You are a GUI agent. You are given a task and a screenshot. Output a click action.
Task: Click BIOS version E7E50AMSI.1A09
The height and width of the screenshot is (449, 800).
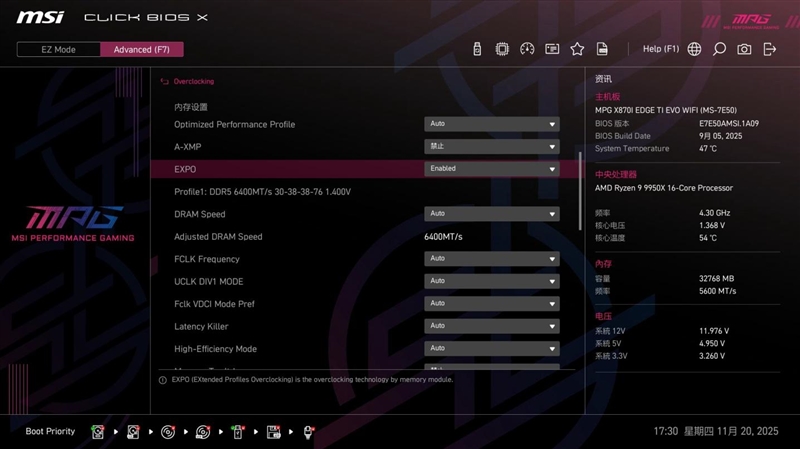[x=729, y=123]
